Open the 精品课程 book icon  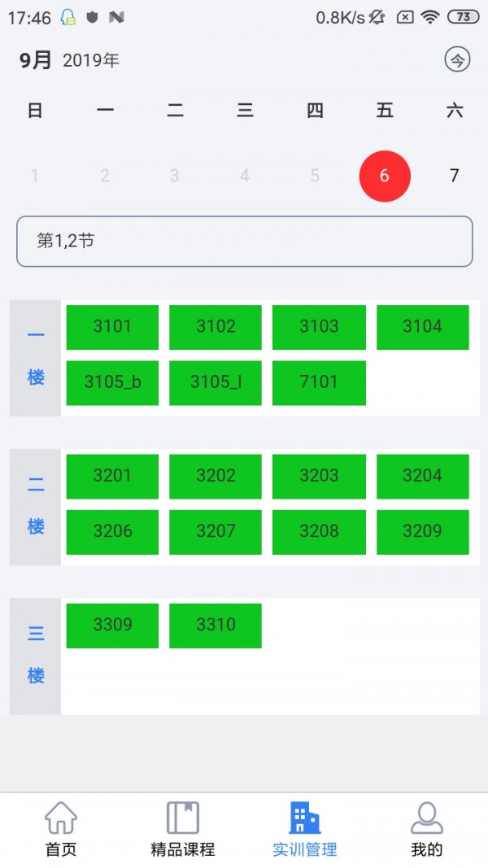pyautogui.click(x=183, y=818)
